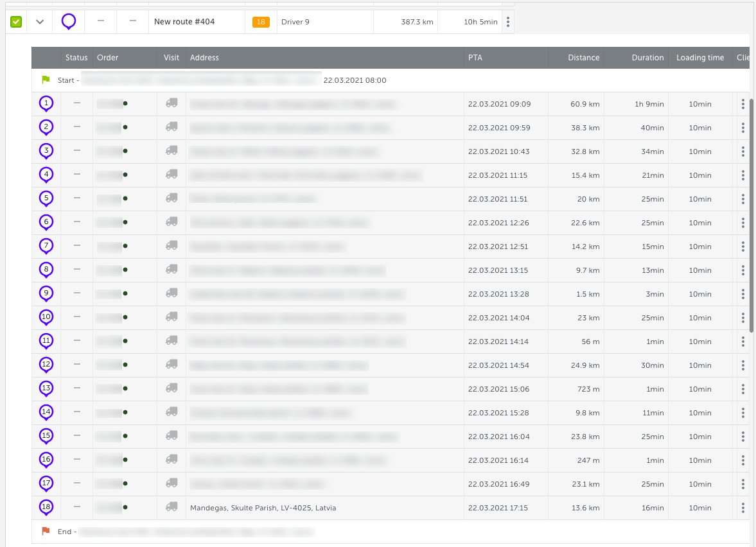Collapse the New route #404 details

pyautogui.click(x=40, y=22)
